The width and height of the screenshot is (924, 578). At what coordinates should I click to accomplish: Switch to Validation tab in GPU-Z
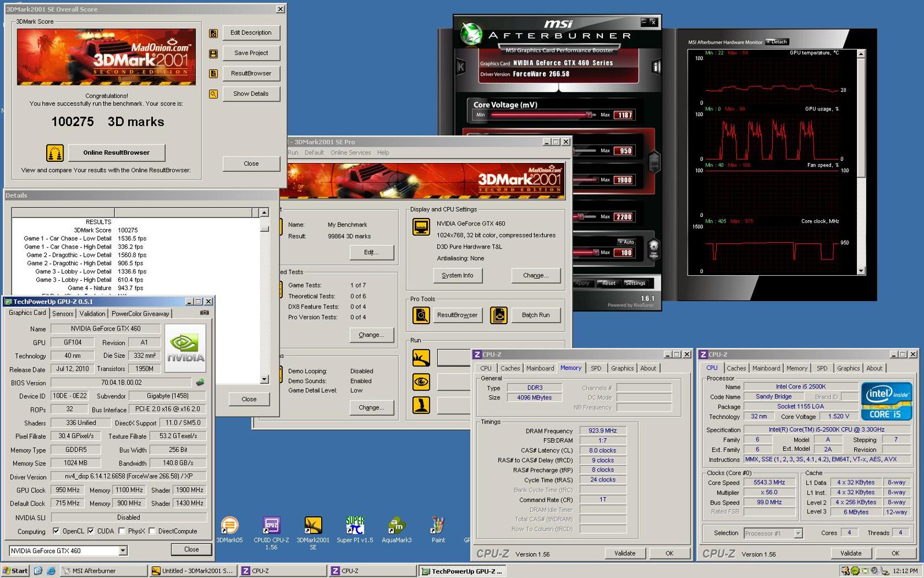tap(92, 313)
